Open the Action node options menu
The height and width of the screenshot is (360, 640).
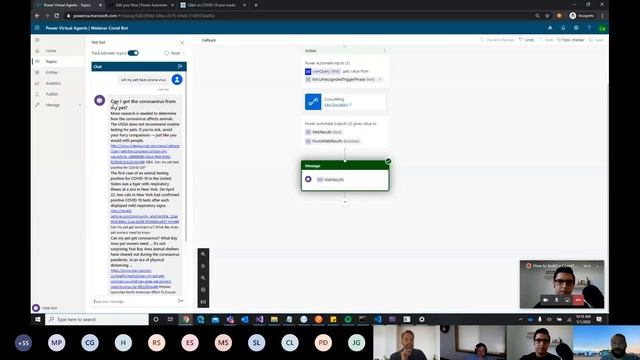pyautogui.click(x=384, y=51)
